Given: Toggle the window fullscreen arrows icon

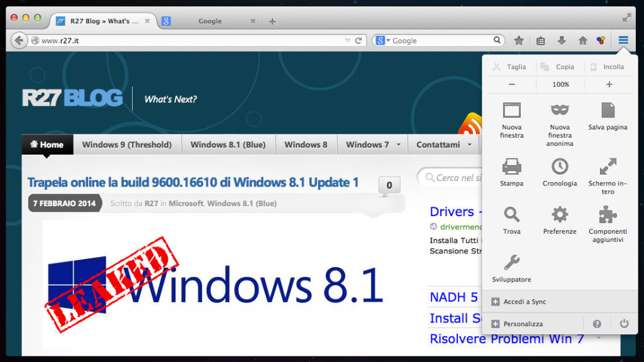Looking at the screenshot, I should (x=626, y=18).
